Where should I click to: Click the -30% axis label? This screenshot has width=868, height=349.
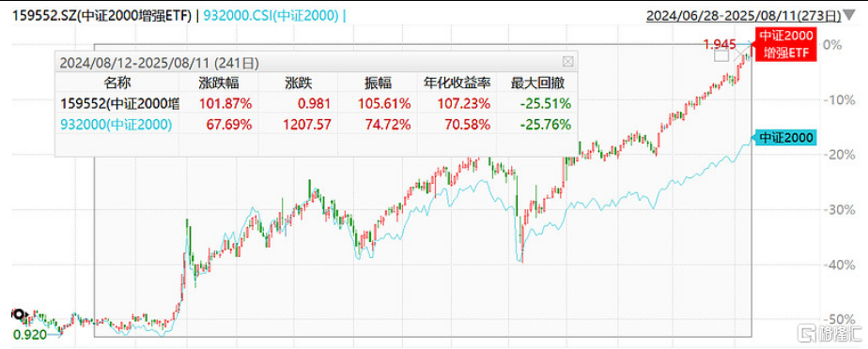[x=838, y=209]
